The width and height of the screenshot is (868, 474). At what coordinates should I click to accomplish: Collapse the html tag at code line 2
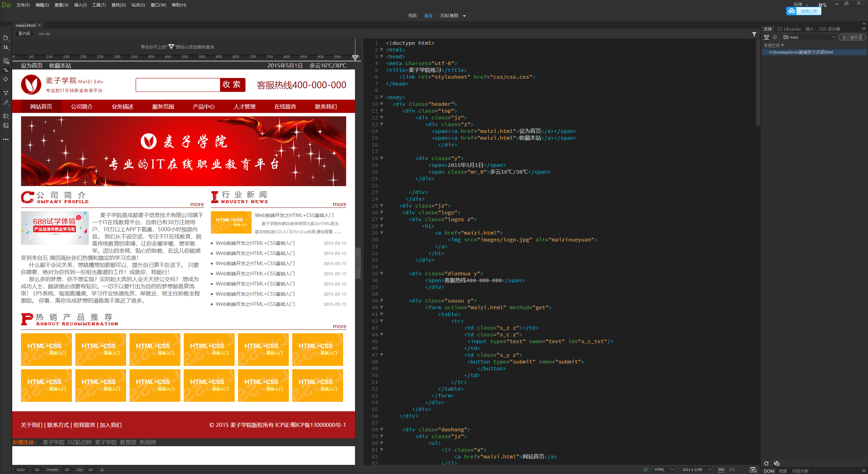click(381, 50)
